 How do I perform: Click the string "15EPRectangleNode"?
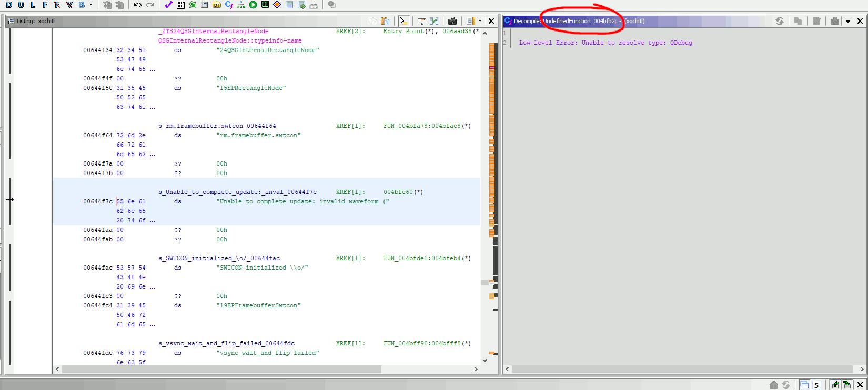coord(251,88)
